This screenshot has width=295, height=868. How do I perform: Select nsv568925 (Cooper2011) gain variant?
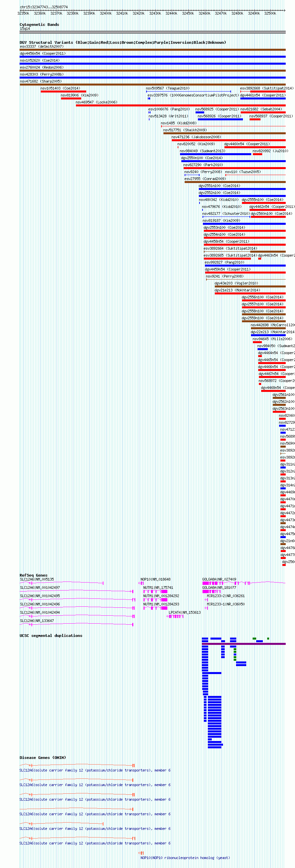click(x=200, y=112)
